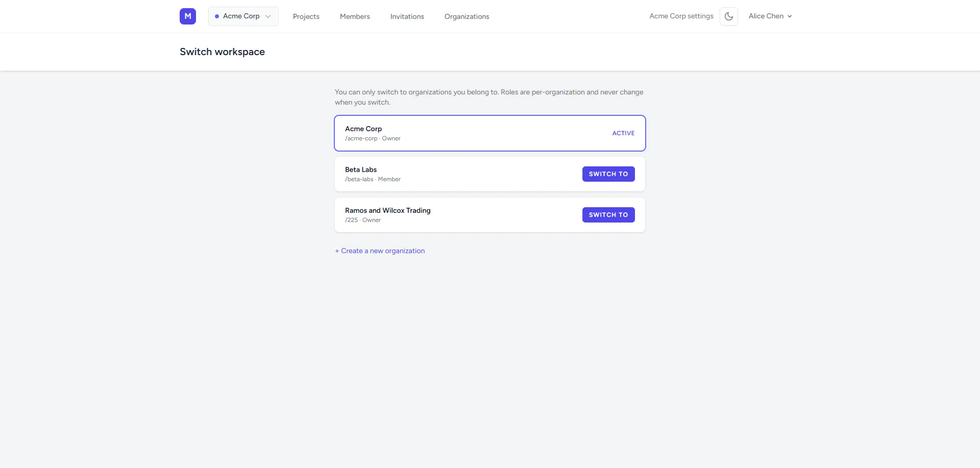Select the active Acme Corp card

click(490, 133)
